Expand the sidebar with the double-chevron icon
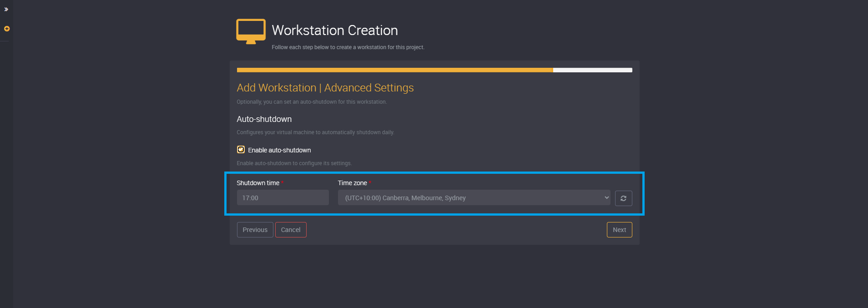The image size is (868, 308). 6,9
